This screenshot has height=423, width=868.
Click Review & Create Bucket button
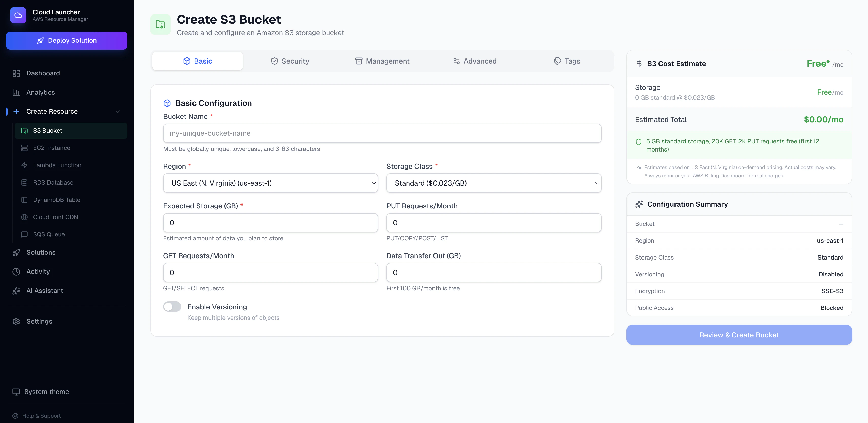tap(739, 335)
